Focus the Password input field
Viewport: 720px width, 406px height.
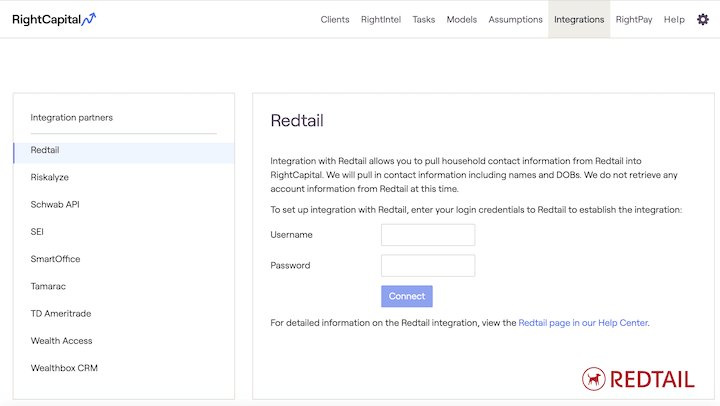[x=428, y=265]
